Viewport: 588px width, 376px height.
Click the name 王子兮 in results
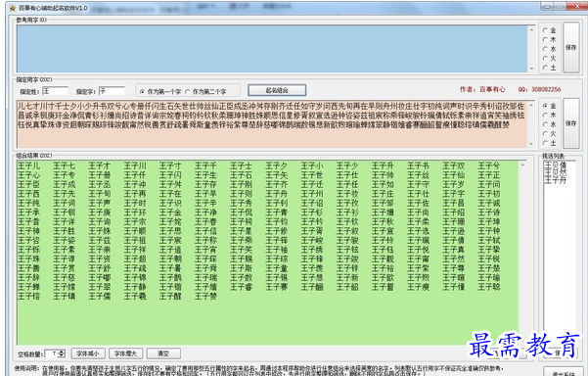point(489,165)
